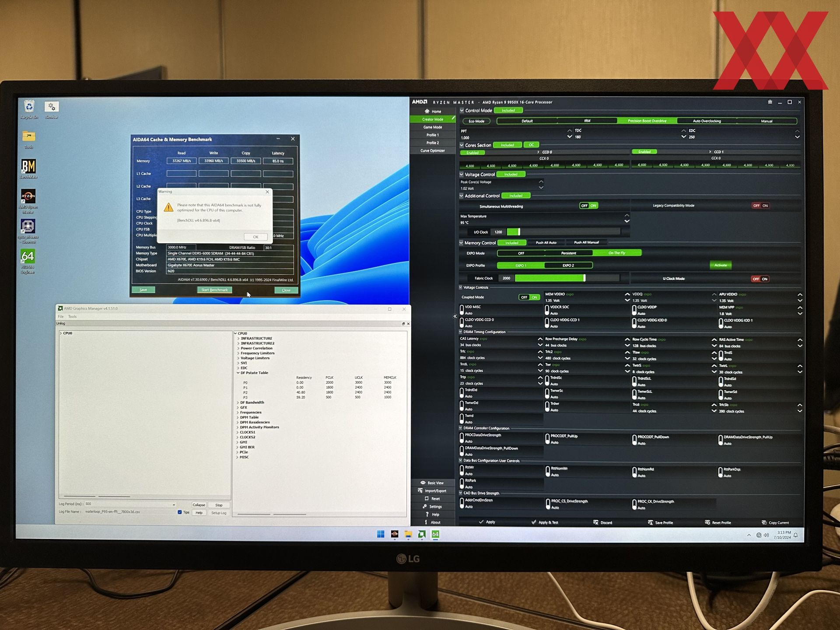
Task: Toggle Tips checkbox in Graphics Manager
Action: click(180, 512)
